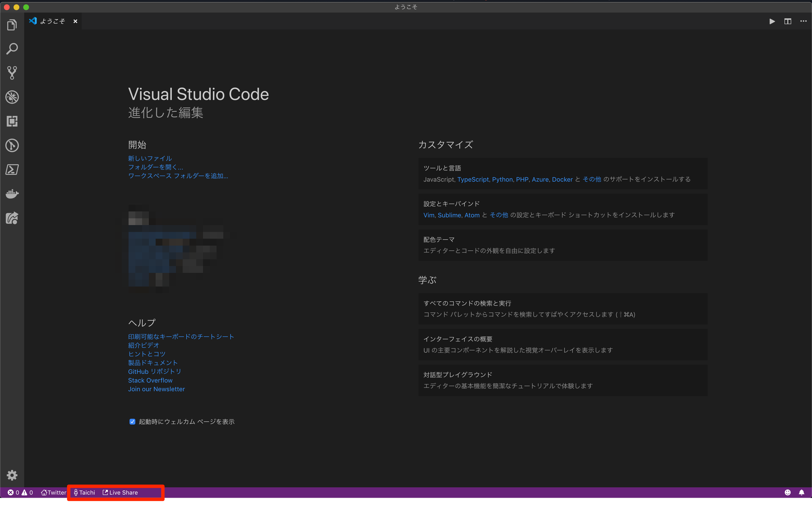Install Python support link

click(502, 179)
